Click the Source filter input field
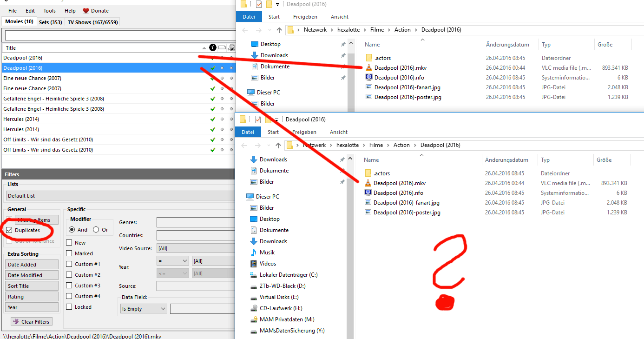This screenshot has height=339, width=644. pos(196,286)
